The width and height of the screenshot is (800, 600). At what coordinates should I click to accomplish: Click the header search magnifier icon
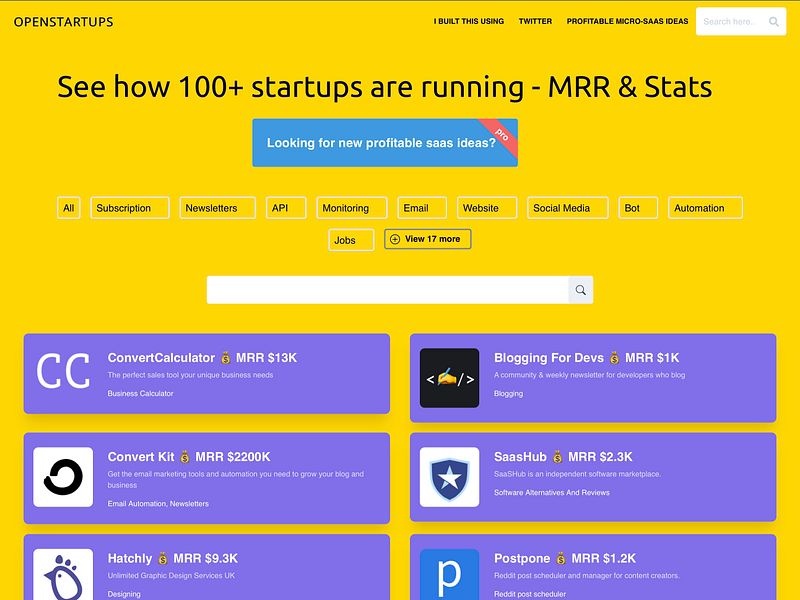[773, 21]
